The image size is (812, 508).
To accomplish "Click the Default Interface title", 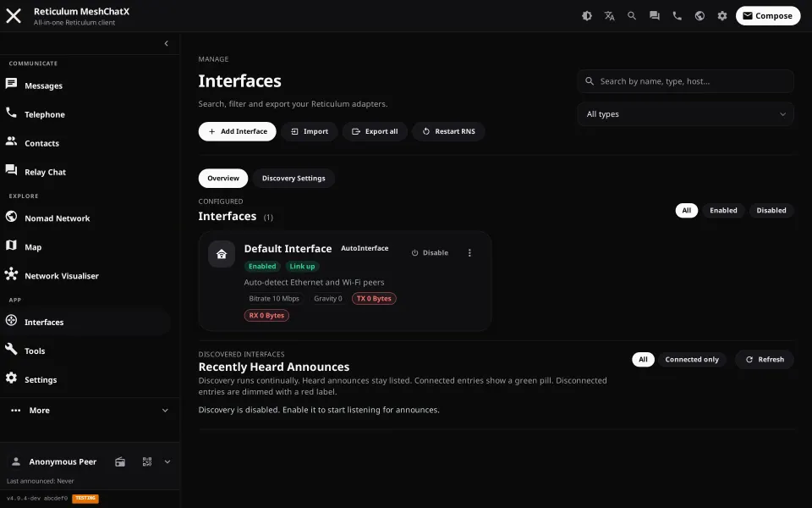I will [x=288, y=249].
